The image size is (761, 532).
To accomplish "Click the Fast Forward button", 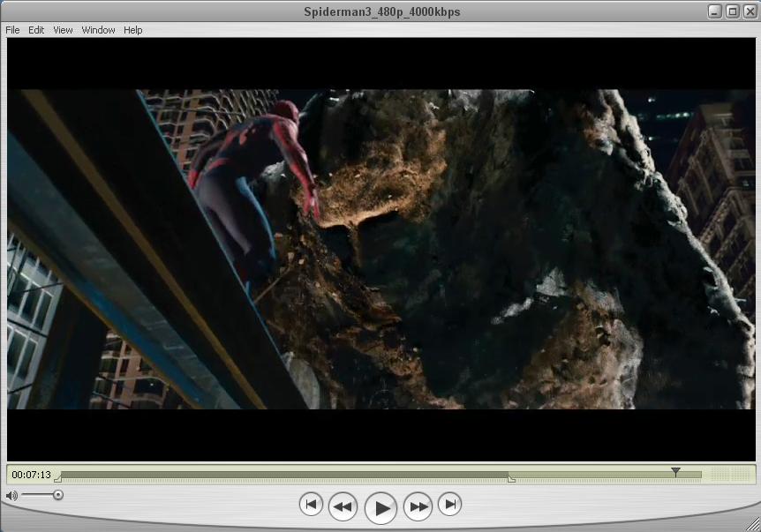I will coord(418,506).
